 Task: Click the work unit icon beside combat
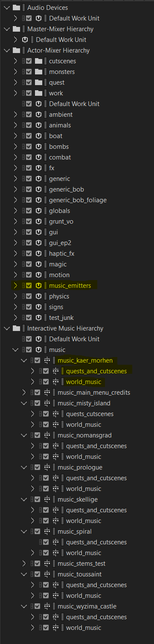click(x=39, y=157)
